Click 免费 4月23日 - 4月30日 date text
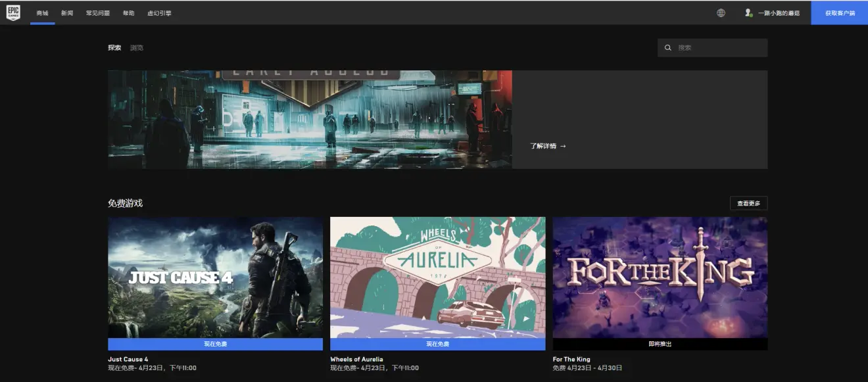The width and height of the screenshot is (868, 382). 587,368
